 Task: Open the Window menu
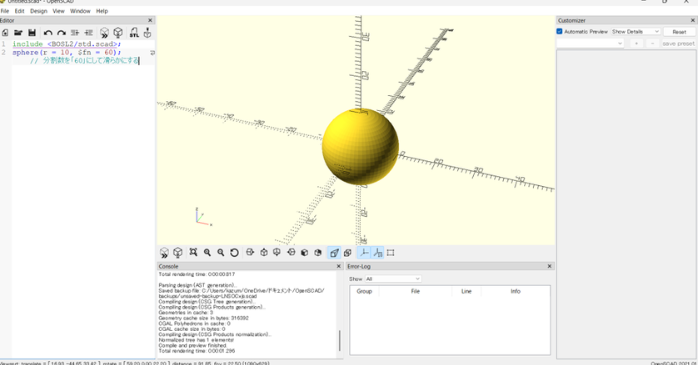[80, 11]
